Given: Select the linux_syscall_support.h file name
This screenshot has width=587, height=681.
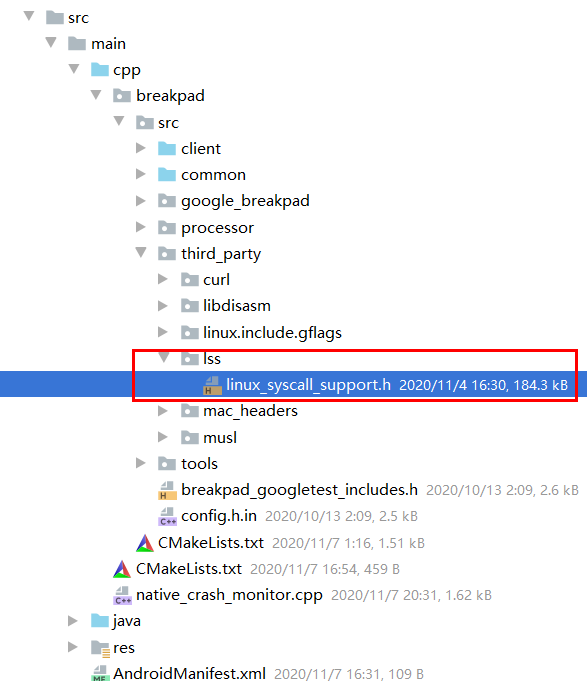Looking at the screenshot, I should (308, 385).
